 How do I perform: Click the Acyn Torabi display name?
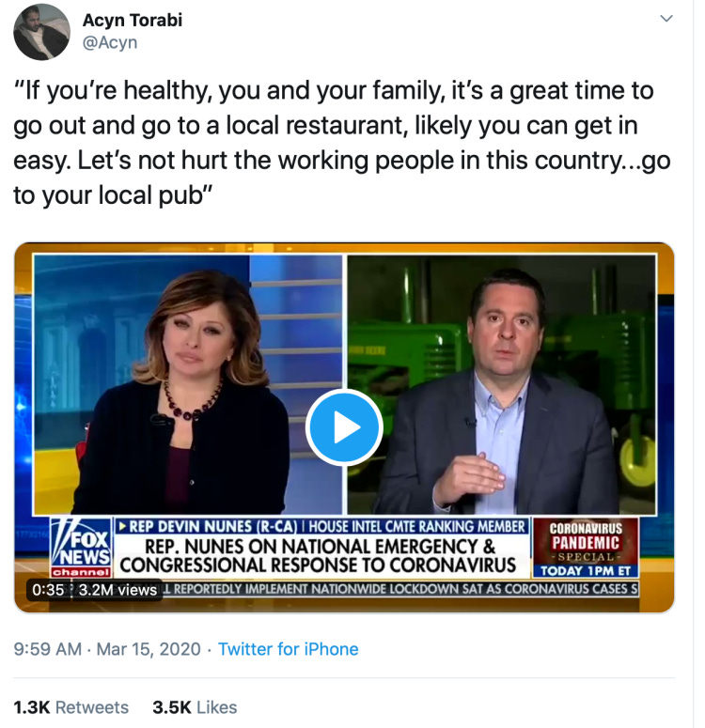pyautogui.click(x=132, y=20)
